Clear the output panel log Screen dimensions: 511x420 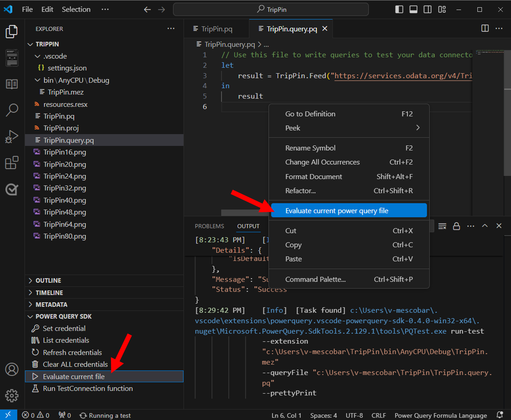tap(442, 226)
